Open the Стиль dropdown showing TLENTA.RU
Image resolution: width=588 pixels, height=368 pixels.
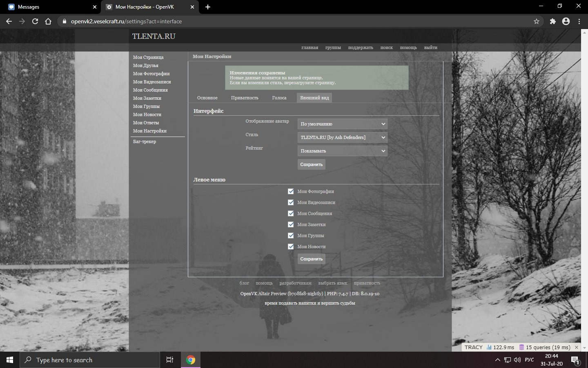click(x=342, y=137)
